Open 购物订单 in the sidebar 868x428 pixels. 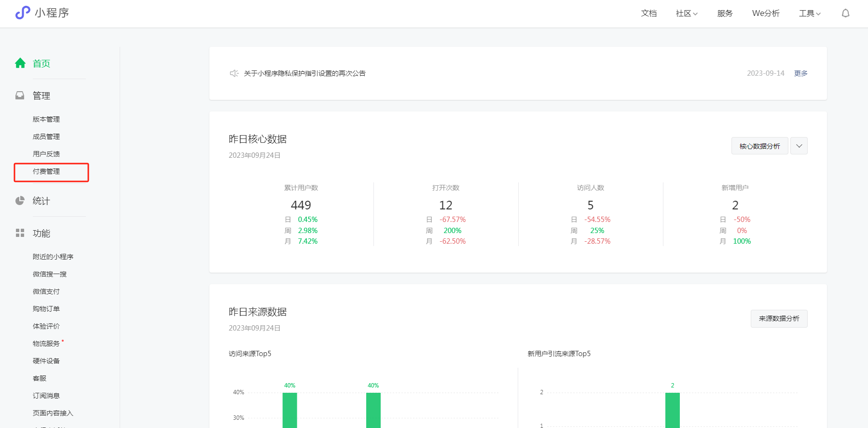[x=46, y=309]
